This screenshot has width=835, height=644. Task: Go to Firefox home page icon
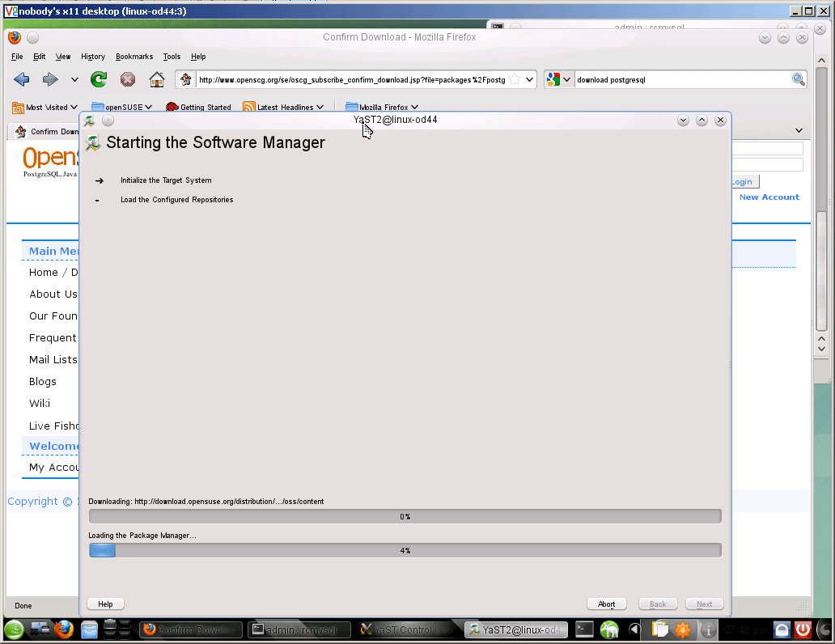[157, 79]
